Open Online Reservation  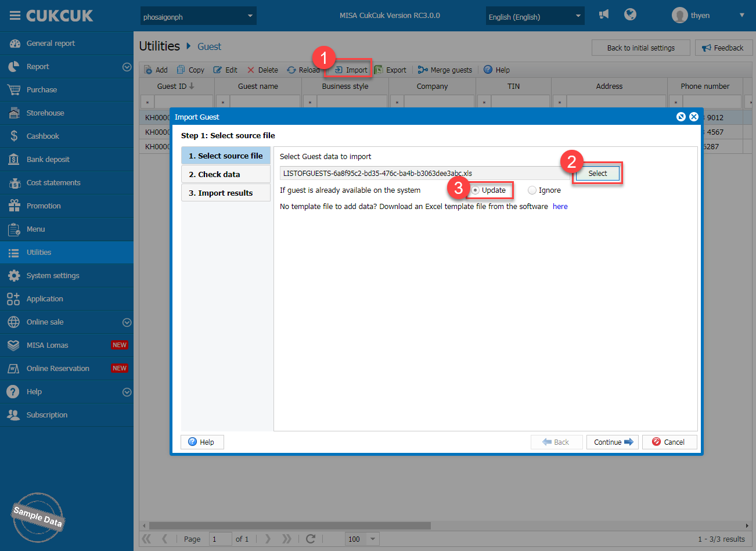coord(67,369)
